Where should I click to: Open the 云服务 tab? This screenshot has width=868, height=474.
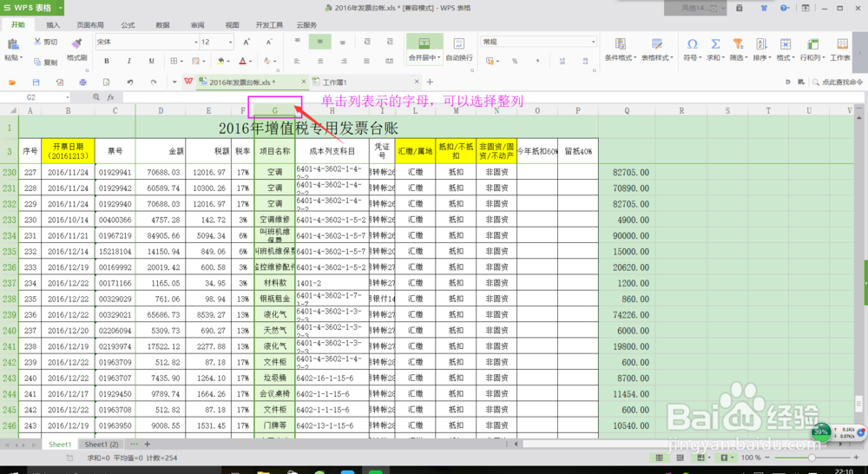[306, 25]
